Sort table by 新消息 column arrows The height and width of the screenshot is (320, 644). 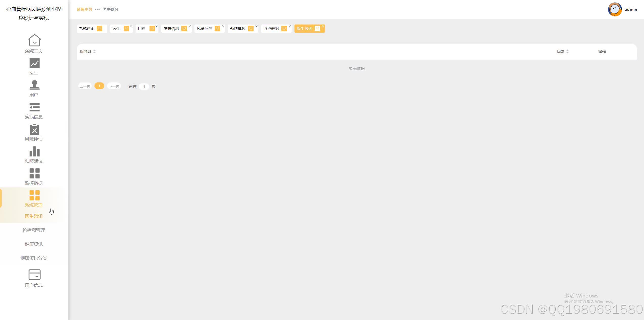94,52
